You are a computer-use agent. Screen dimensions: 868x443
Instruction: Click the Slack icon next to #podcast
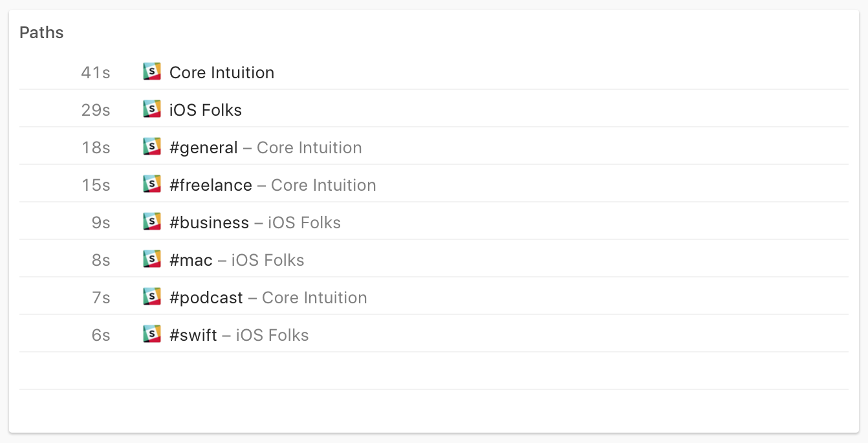click(152, 297)
